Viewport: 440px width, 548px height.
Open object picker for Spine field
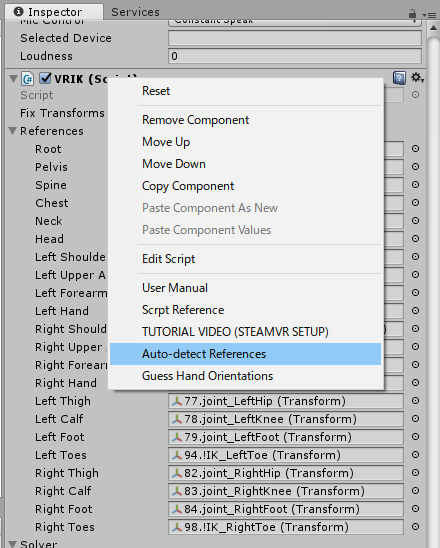point(415,185)
